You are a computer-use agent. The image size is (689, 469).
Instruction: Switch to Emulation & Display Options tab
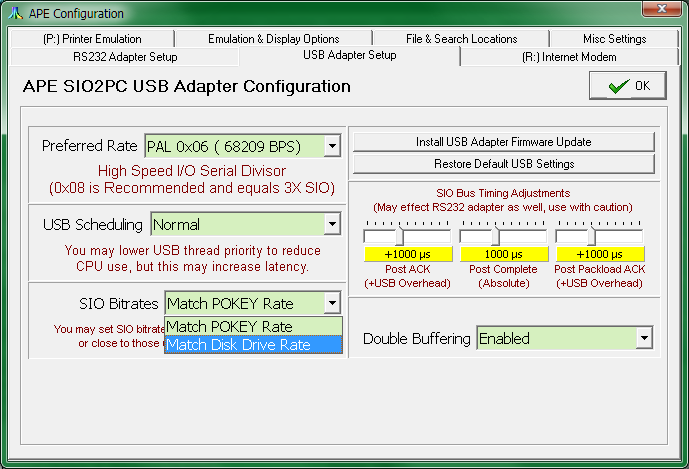click(x=273, y=39)
